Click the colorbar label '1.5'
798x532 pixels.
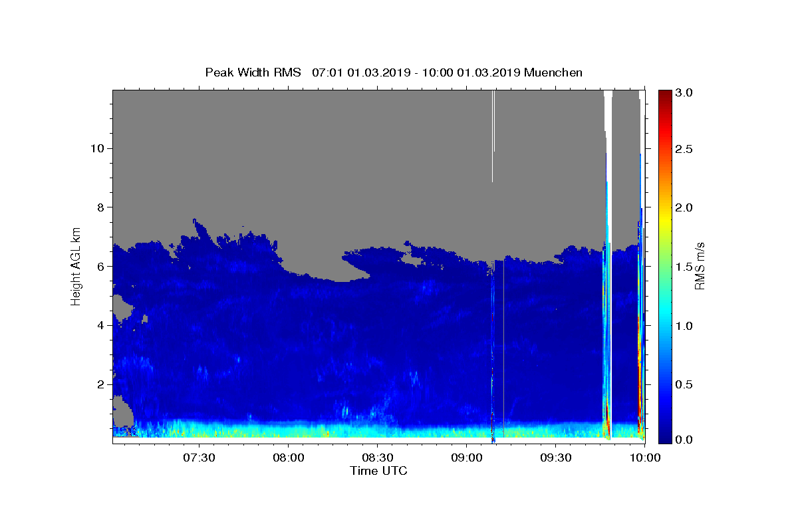point(684,267)
